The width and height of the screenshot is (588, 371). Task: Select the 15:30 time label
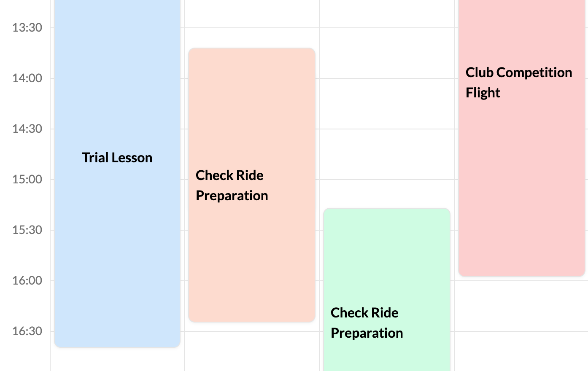[27, 230]
